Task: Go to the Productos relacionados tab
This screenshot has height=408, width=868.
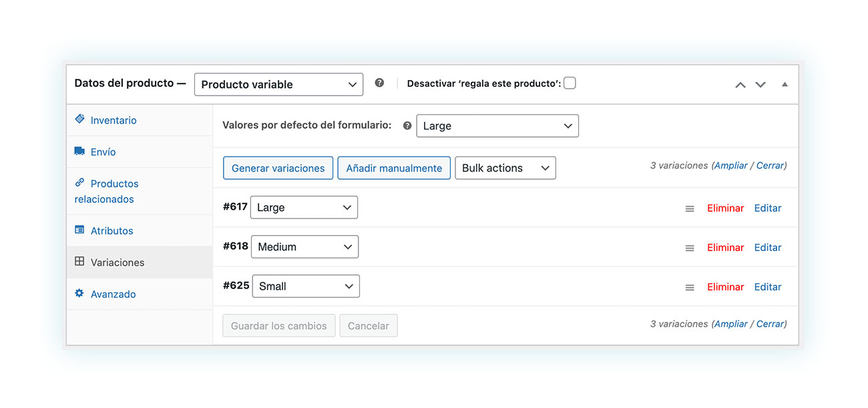Action: tap(140, 191)
